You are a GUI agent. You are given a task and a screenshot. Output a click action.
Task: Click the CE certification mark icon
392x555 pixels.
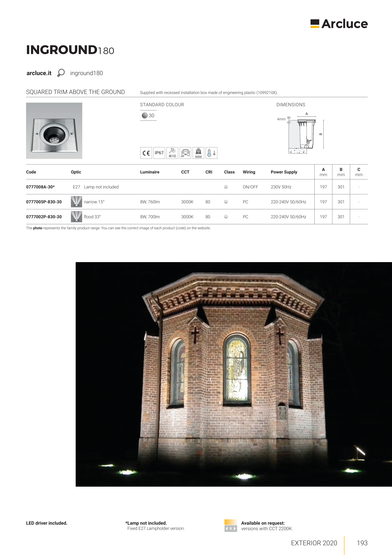[146, 153]
